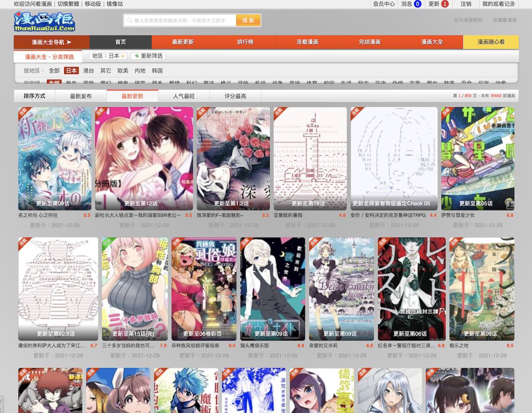The width and height of the screenshot is (532, 413).
Task: Click the 漫画柜 ManHuaGui site logo
Action: 44,22
